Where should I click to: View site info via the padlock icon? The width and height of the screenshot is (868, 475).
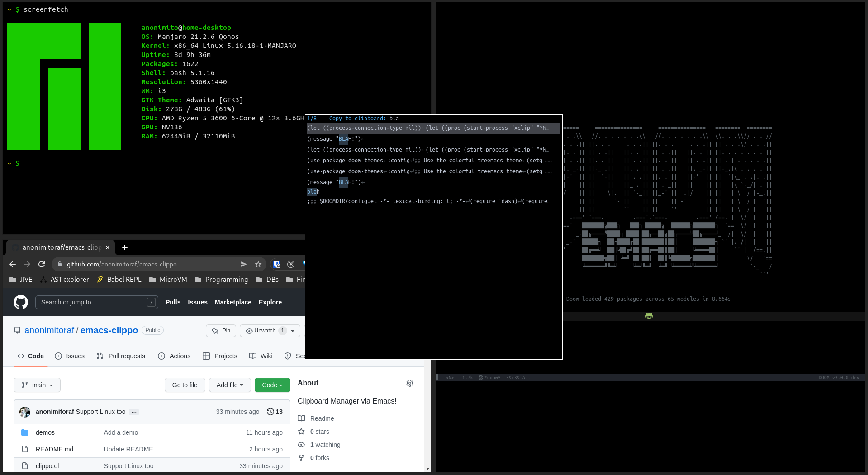point(59,264)
